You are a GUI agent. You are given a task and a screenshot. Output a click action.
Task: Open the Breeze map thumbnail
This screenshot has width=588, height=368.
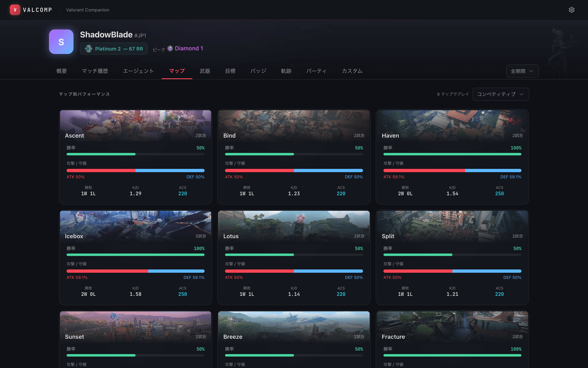(x=294, y=327)
